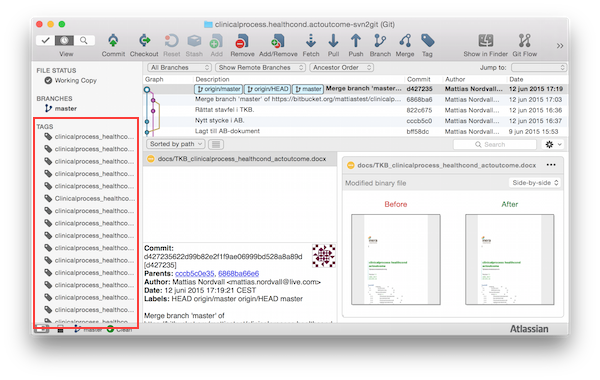Click the date '9 jun 2015 15:53'
The height and width of the screenshot is (380, 600).
(533, 132)
